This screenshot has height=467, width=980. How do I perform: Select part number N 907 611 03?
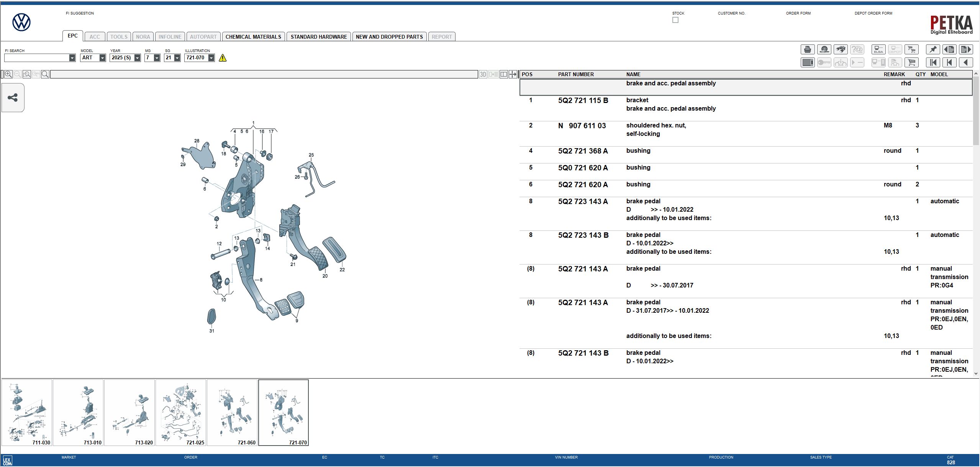(582, 126)
